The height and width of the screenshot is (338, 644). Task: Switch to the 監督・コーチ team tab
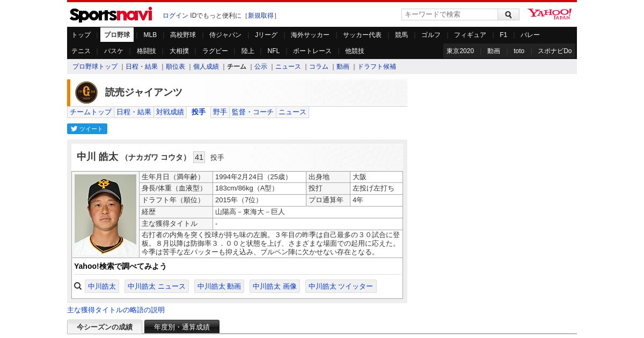click(253, 112)
